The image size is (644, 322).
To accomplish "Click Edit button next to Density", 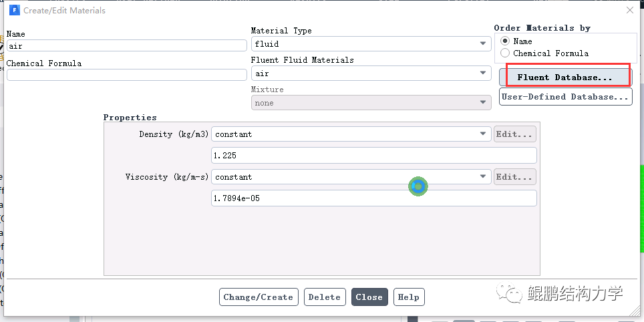I will click(x=514, y=134).
